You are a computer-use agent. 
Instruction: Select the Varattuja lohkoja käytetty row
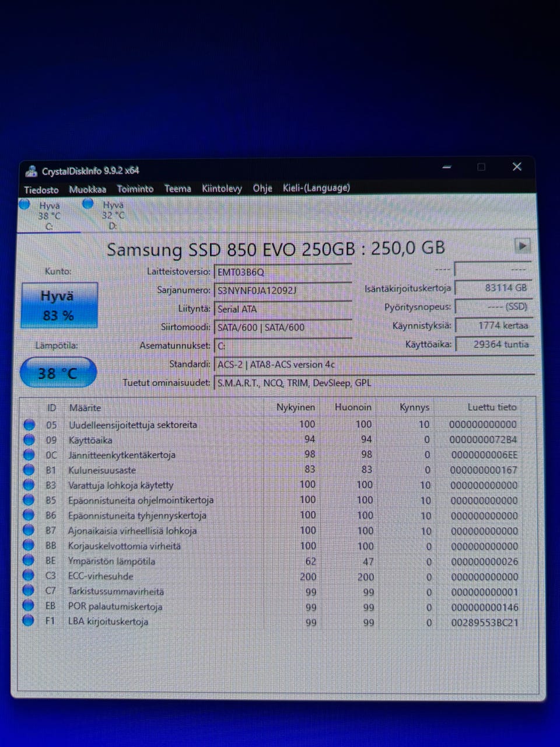277,486
